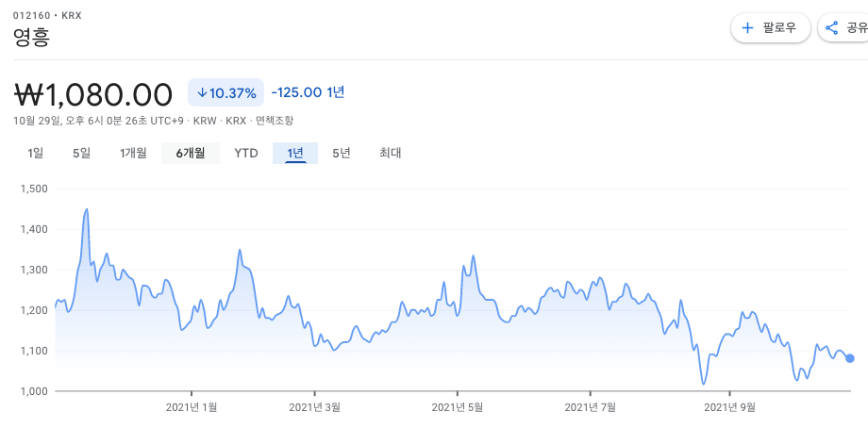Select the 1일 time range tab

point(36,153)
